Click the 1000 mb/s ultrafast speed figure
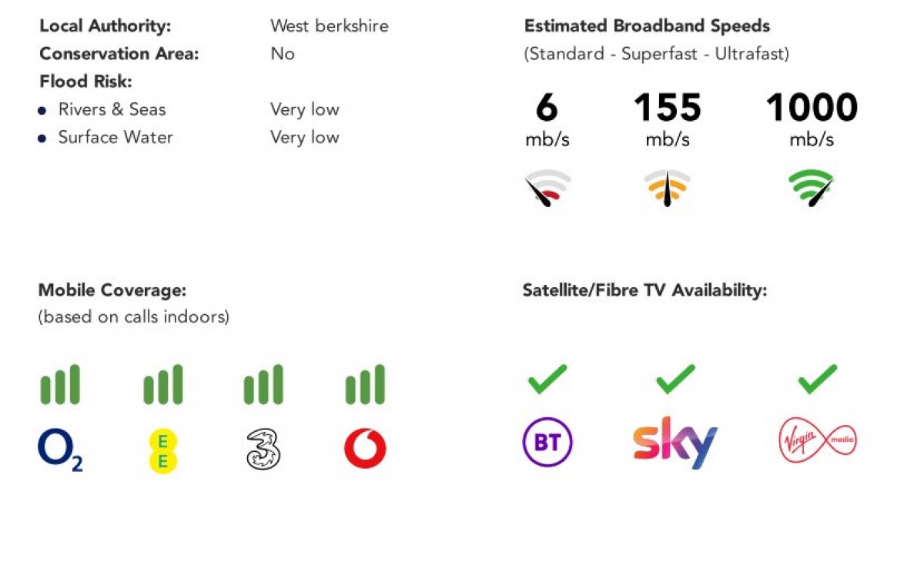Viewport: 924px width, 562px height. (811, 109)
